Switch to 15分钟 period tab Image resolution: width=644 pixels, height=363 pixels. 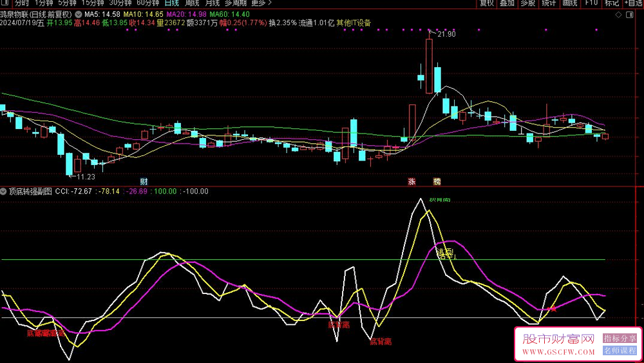92,3
